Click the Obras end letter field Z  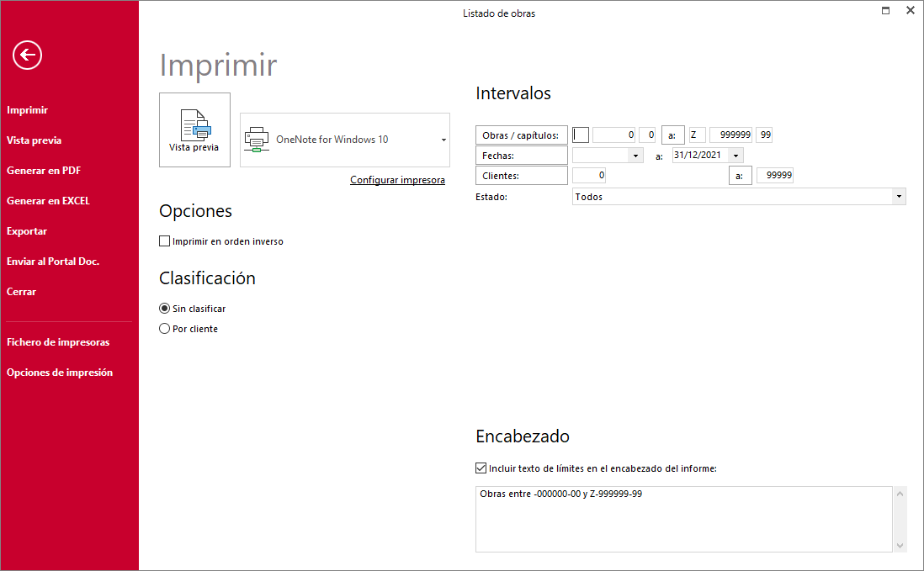[x=697, y=135]
